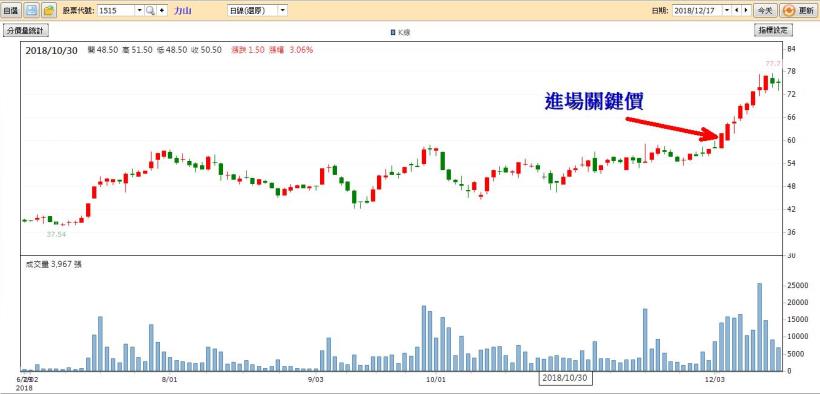This screenshot has width=820, height=394.
Task: Open 分價量統計 statistics button
Action: point(26,30)
